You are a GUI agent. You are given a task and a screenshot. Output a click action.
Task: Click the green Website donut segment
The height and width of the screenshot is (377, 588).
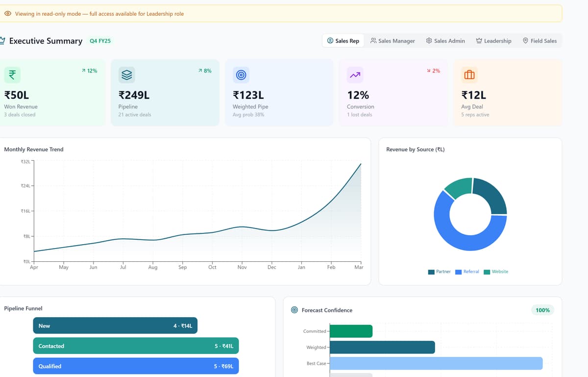tap(459, 188)
